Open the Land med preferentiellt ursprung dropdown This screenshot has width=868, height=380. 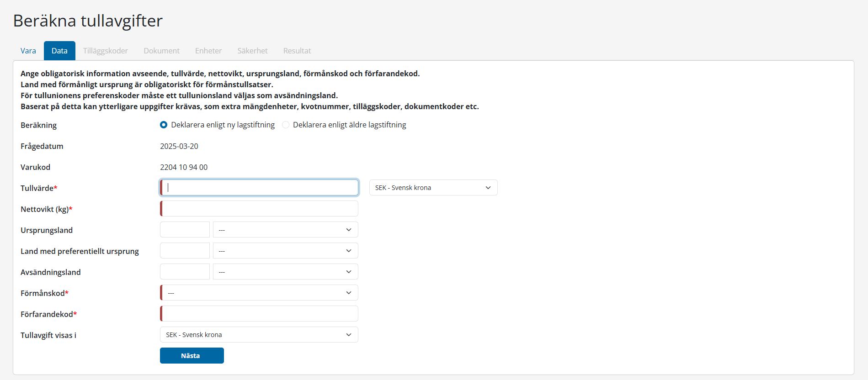click(285, 251)
